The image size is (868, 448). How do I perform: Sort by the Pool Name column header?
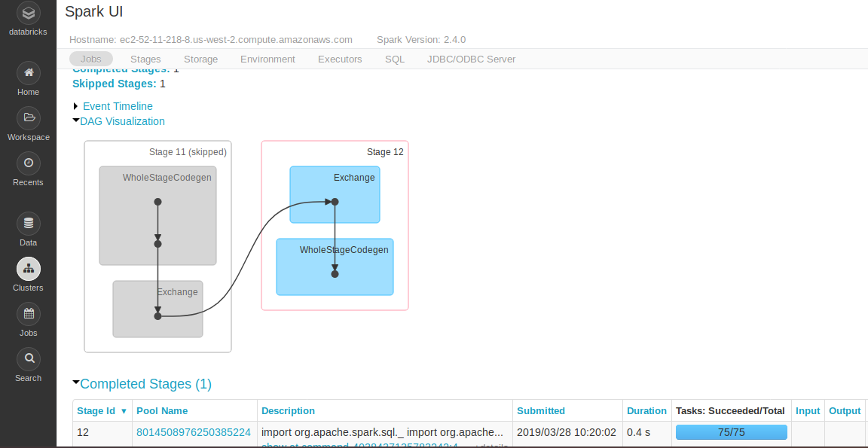(162, 411)
